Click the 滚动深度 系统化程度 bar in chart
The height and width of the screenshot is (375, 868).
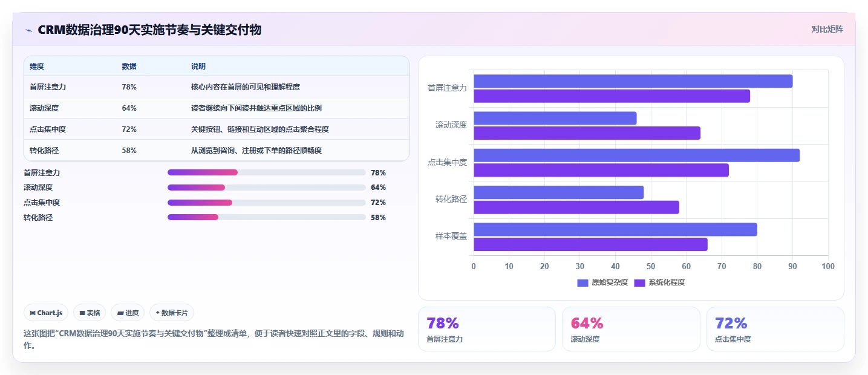587,133
